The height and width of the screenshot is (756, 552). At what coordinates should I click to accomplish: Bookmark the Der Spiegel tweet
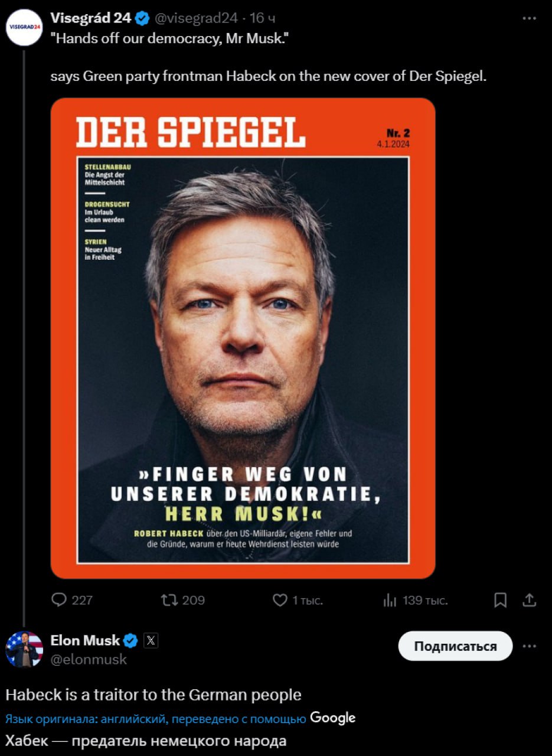point(500,600)
